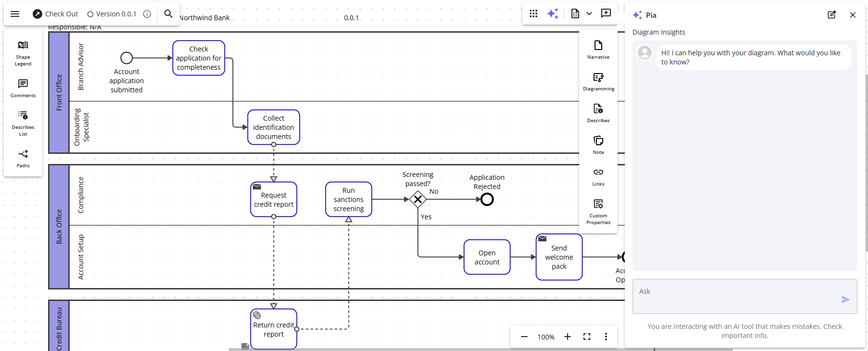Open the Narrative panel
Image resolution: width=868 pixels, height=351 pixels.
tap(598, 50)
